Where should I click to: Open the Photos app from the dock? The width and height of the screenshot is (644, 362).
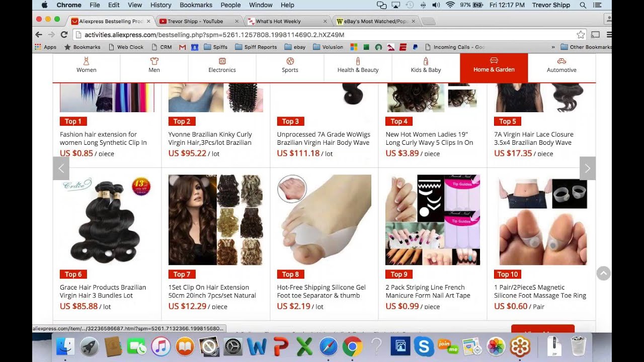point(496,346)
